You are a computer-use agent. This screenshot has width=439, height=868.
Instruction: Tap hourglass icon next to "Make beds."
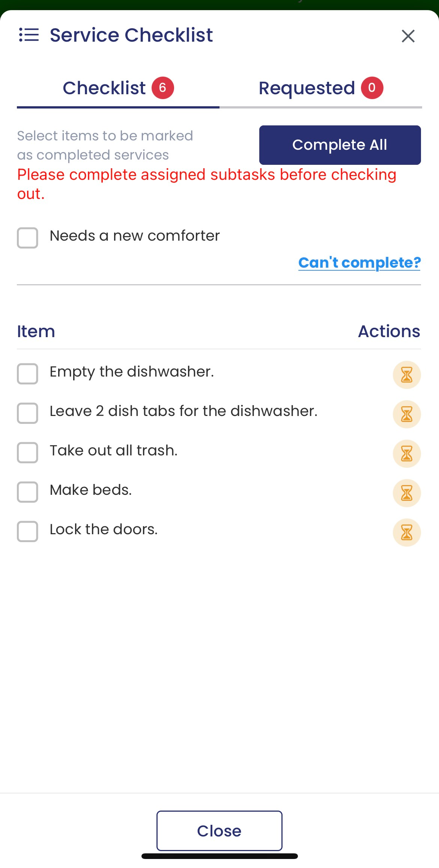pos(406,493)
